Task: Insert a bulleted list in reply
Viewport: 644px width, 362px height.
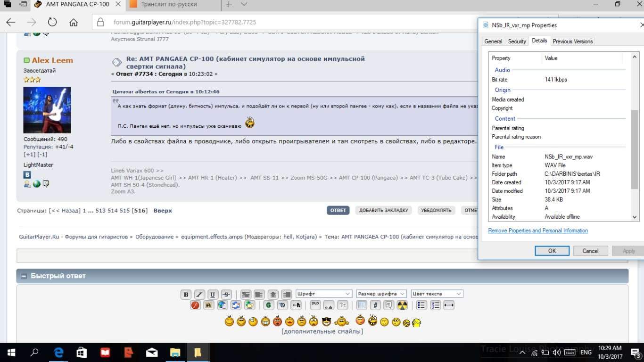Action: [x=421, y=305]
